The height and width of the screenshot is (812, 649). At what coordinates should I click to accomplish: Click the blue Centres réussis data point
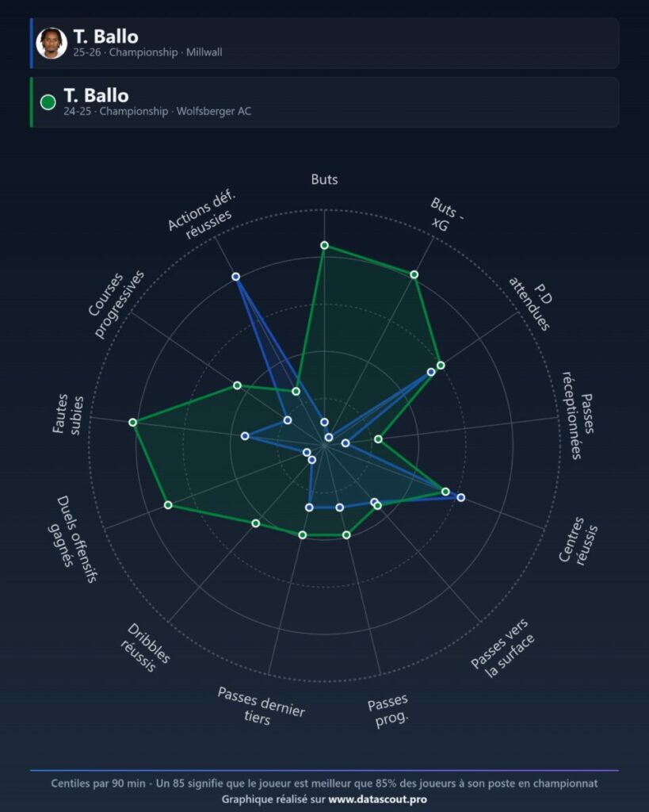[460, 497]
